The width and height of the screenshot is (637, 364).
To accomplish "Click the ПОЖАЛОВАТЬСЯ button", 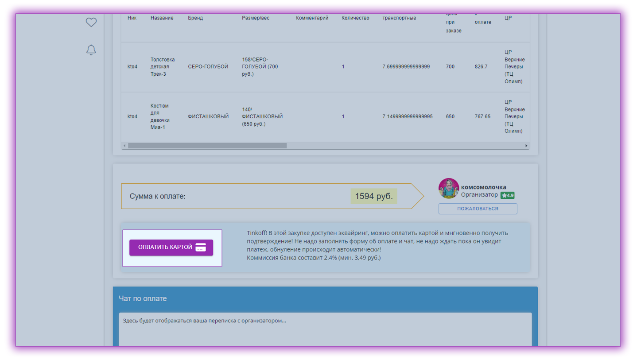I will point(478,209).
